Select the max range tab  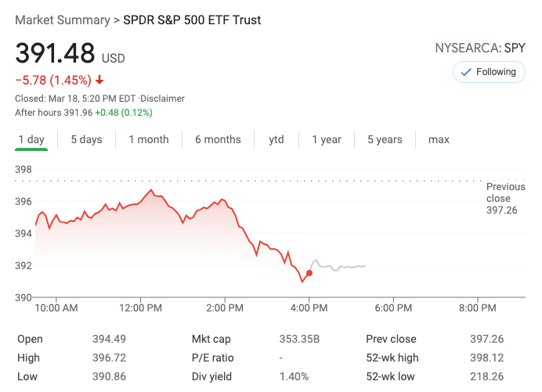click(439, 140)
